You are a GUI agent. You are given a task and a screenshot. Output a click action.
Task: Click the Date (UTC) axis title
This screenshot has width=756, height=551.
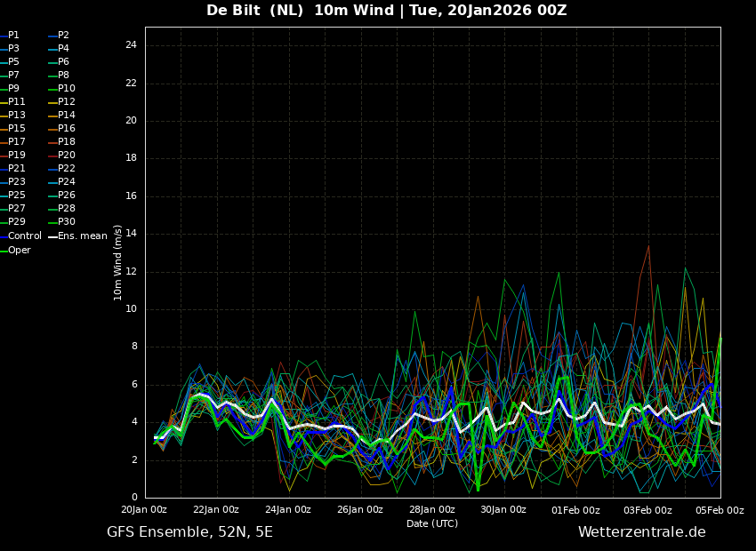(432, 523)
